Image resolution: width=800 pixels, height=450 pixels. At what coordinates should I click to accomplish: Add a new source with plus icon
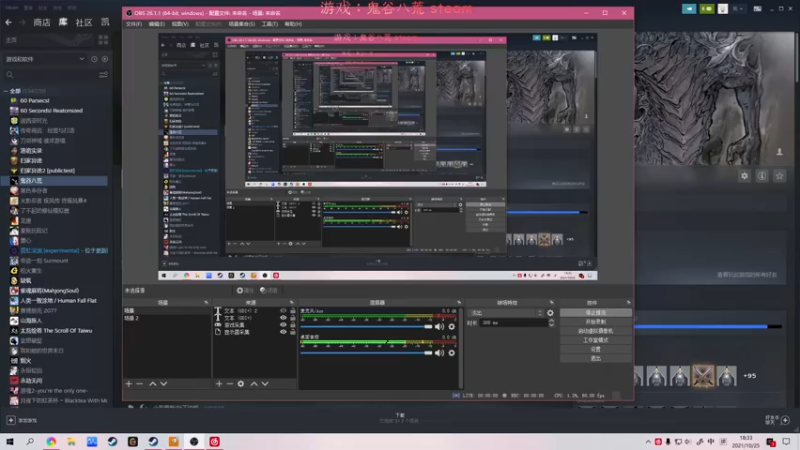219,384
